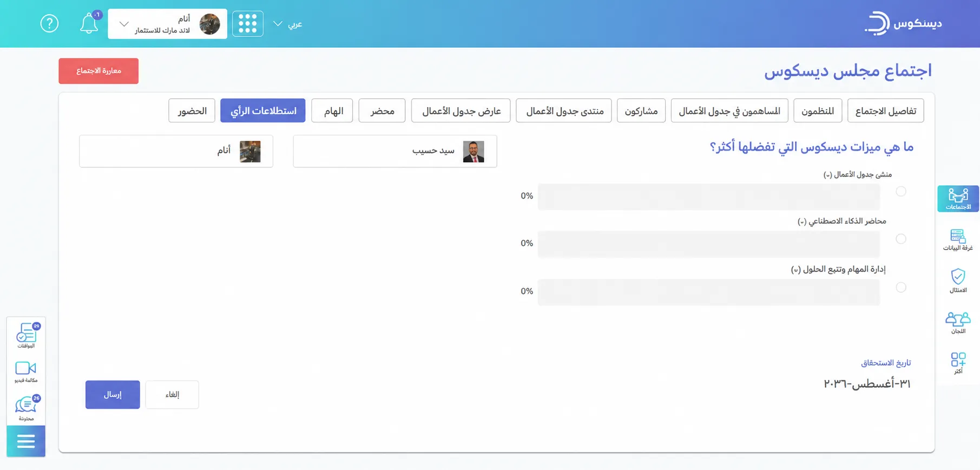The height and width of the screenshot is (470, 980).
Task: Click the اجتماع مجلس ديسكوس title
Action: click(x=848, y=71)
